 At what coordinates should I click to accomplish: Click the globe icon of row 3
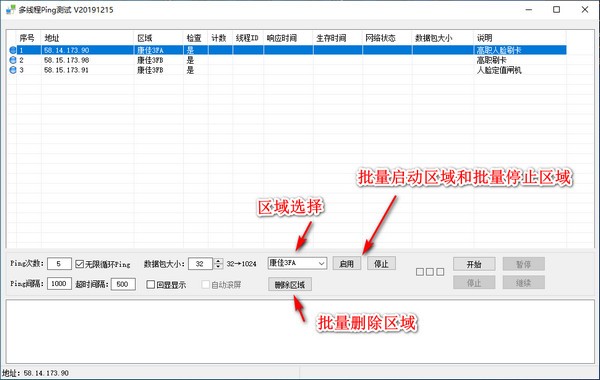pyautogui.click(x=13, y=70)
